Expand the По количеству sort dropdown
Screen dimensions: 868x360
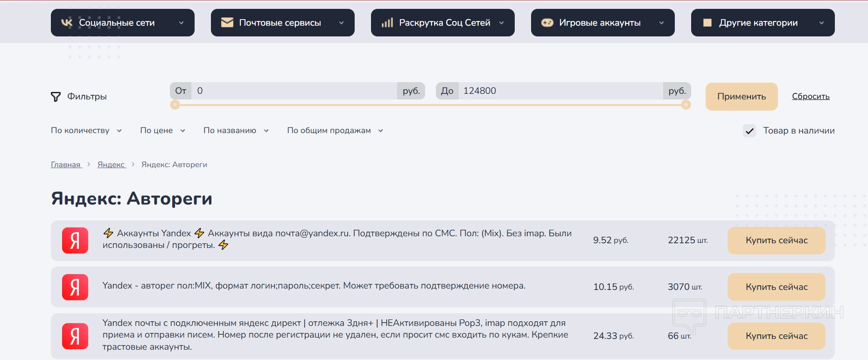tap(86, 131)
